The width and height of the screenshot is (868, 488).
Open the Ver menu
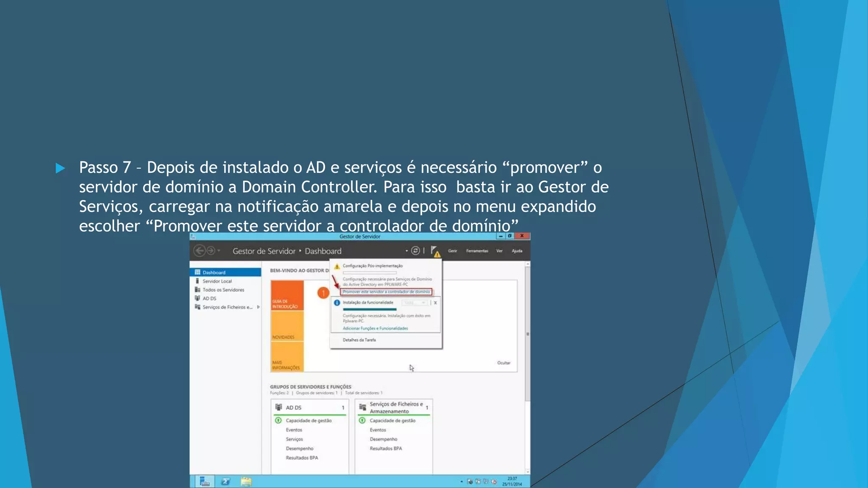[500, 251]
